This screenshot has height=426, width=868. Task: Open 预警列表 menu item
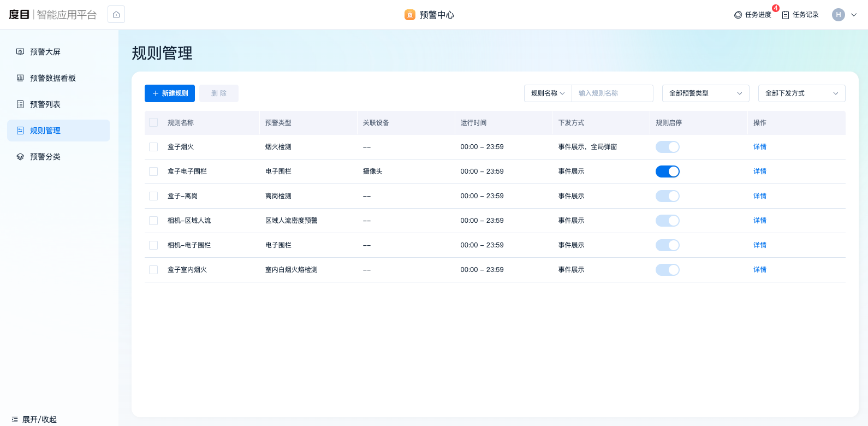[x=58, y=104]
